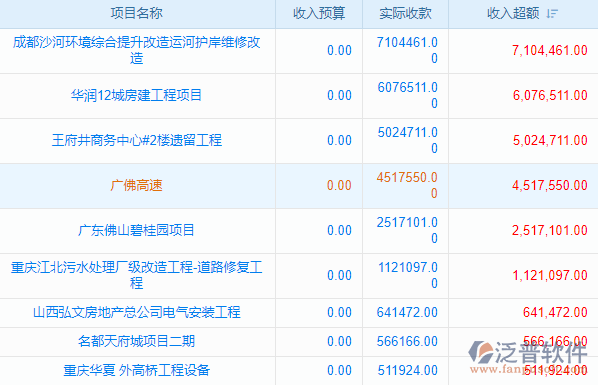
Task: Select actual receipt value 1121097.00
Action: (407, 275)
